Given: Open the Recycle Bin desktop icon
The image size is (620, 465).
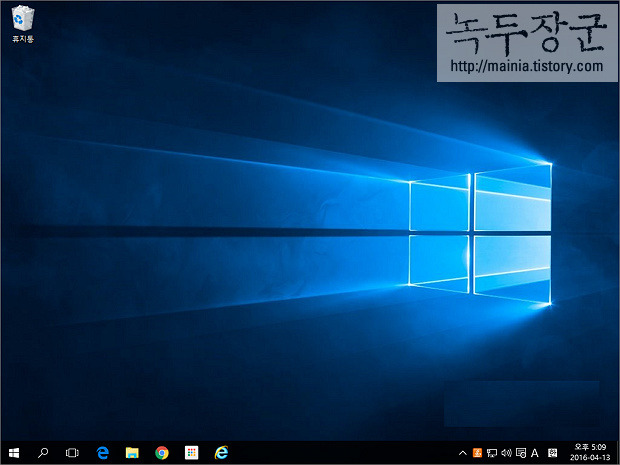Looking at the screenshot, I should pyautogui.click(x=23, y=24).
